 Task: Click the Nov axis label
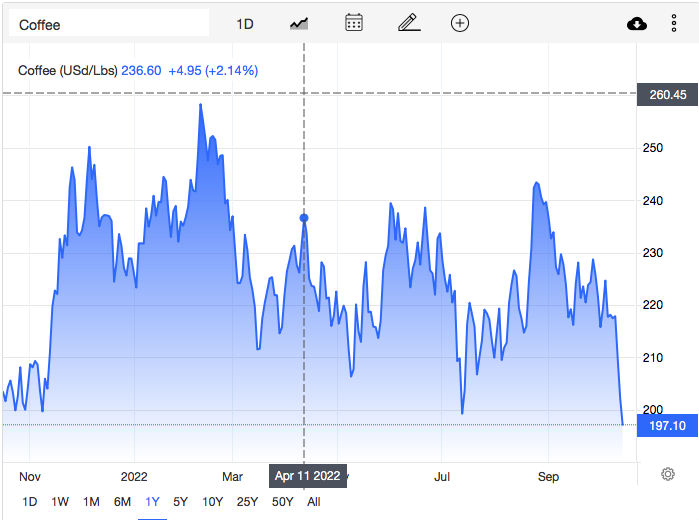(30, 477)
